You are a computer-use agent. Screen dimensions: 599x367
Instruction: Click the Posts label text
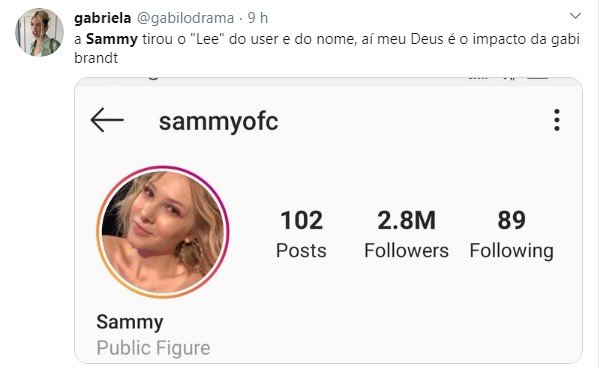[x=301, y=251]
